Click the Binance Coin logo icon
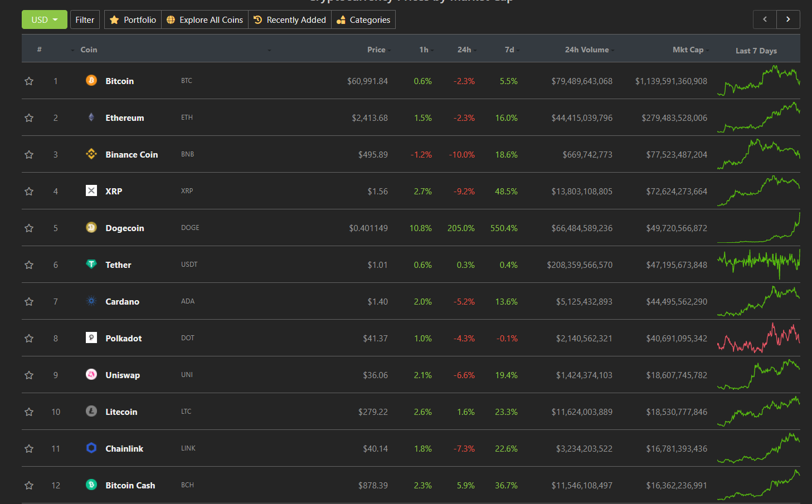This screenshot has height=504, width=812. pos(91,154)
